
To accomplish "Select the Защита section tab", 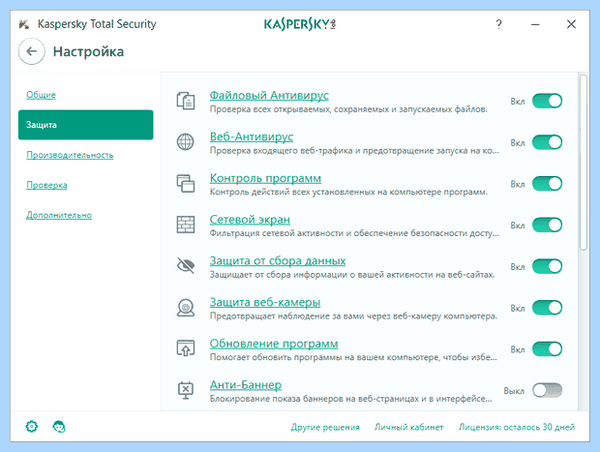I will [x=86, y=125].
